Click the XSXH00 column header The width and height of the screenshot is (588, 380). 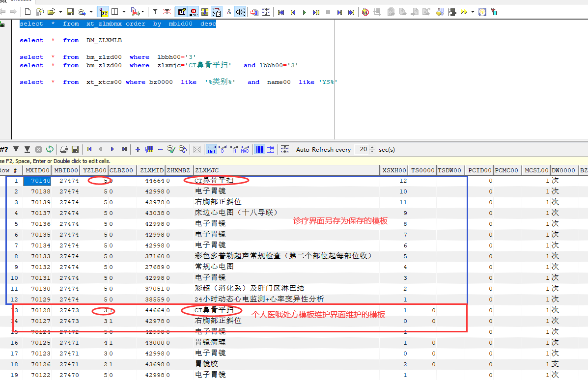[x=394, y=170]
